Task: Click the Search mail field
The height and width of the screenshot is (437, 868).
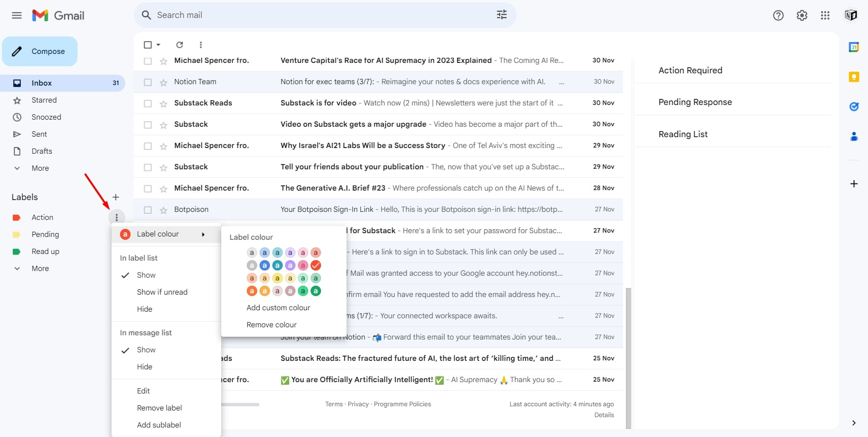Action: pos(325,15)
